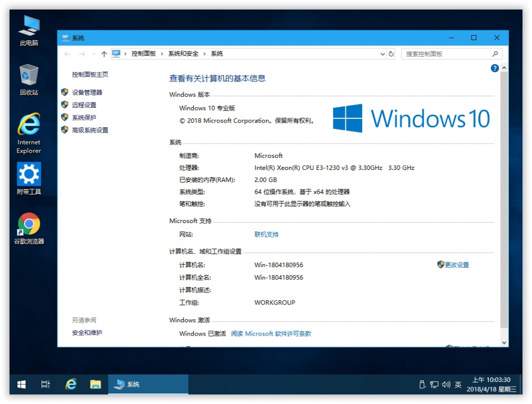The image size is (532, 404).
Task: Open the 附带工具 gear icon
Action: (29, 178)
